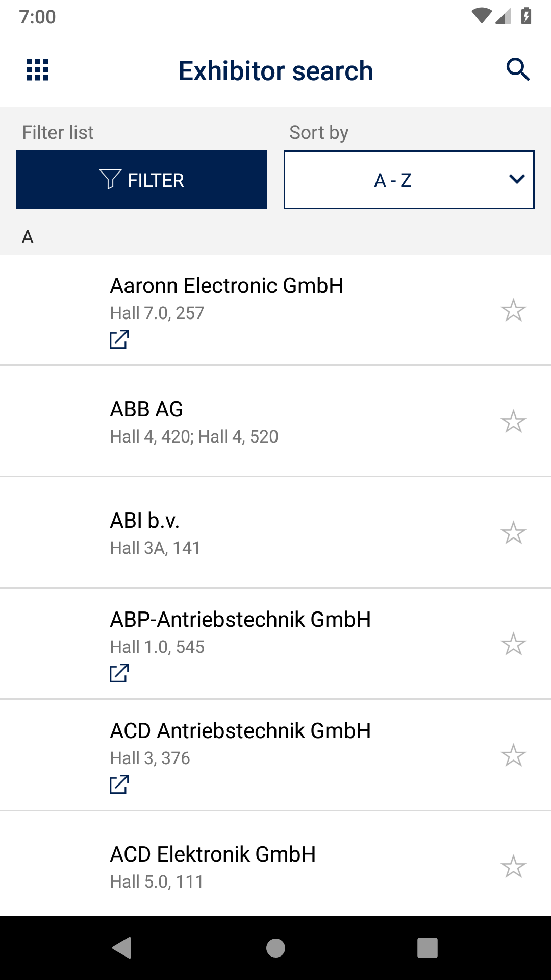Image resolution: width=551 pixels, height=980 pixels.
Task: Favorite Aaronn Electronic GmbH with star
Action: click(513, 310)
